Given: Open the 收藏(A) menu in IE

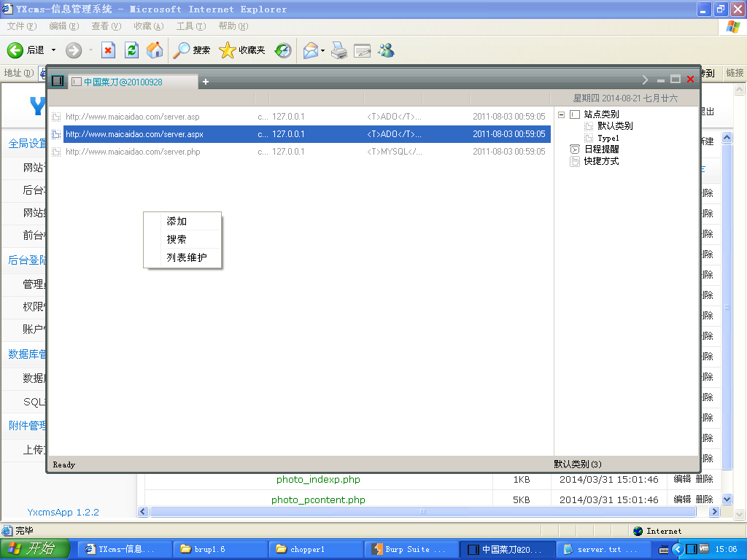Looking at the screenshot, I should pyautogui.click(x=149, y=26).
